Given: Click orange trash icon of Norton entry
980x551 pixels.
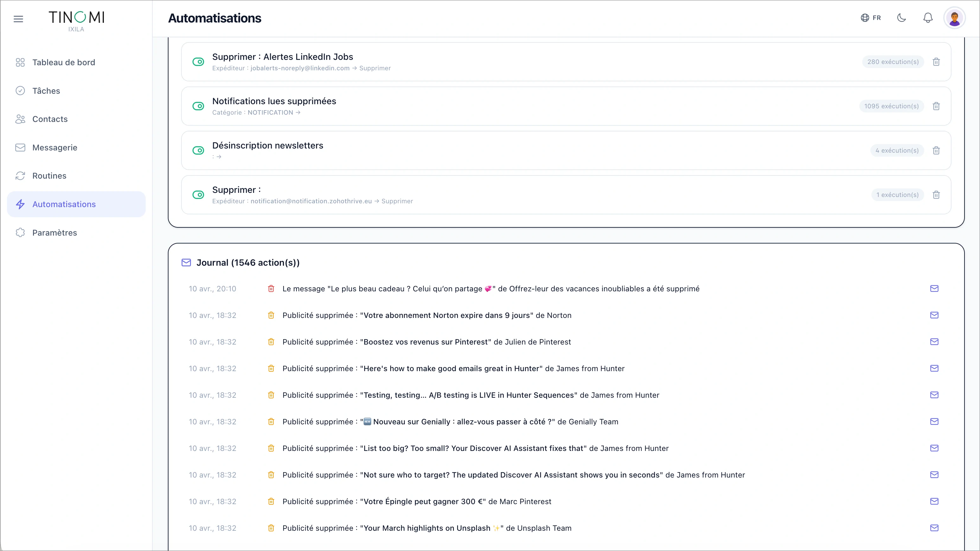Looking at the screenshot, I should (x=271, y=315).
